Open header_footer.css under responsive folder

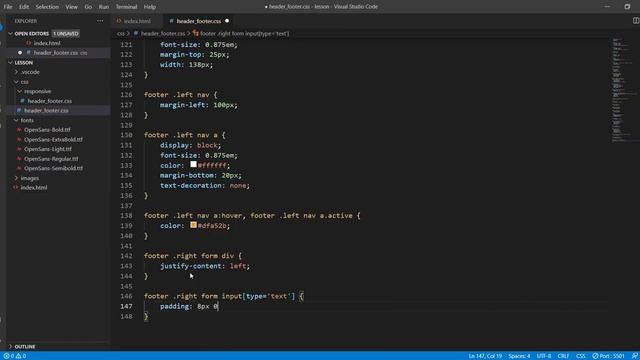[x=49, y=101]
